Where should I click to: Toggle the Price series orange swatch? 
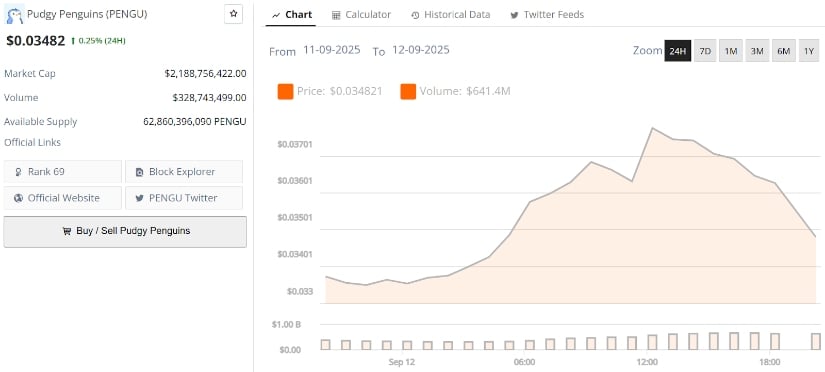(285, 92)
